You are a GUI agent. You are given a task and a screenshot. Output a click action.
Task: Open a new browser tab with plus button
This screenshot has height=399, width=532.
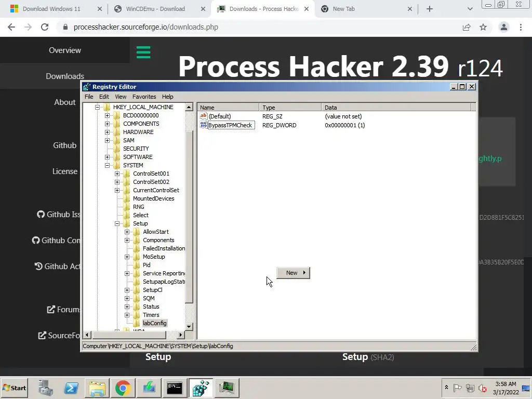[x=430, y=9]
